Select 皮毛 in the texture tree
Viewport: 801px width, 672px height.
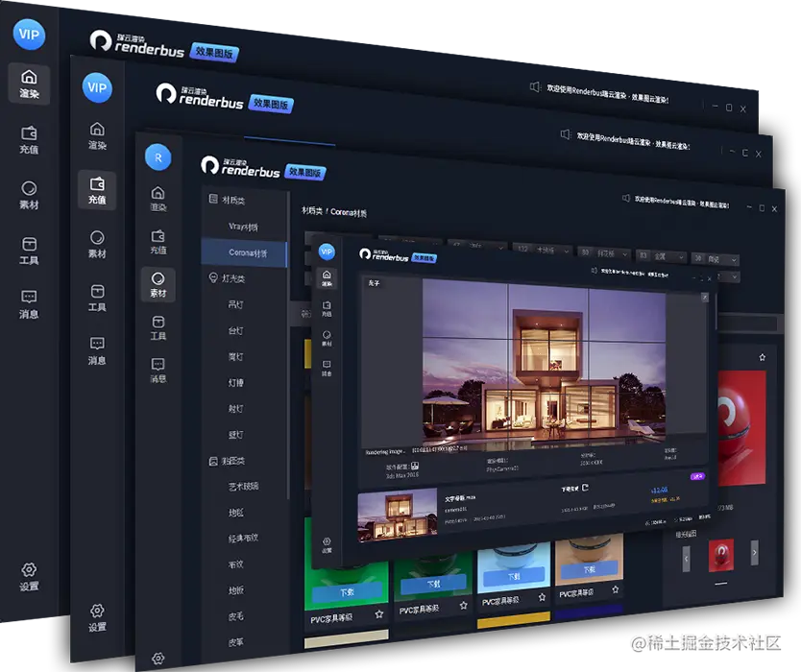point(235,616)
